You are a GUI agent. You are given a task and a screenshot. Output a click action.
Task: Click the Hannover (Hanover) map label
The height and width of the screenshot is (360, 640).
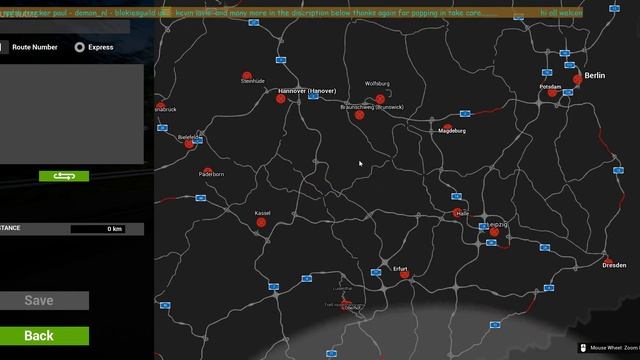307,91
